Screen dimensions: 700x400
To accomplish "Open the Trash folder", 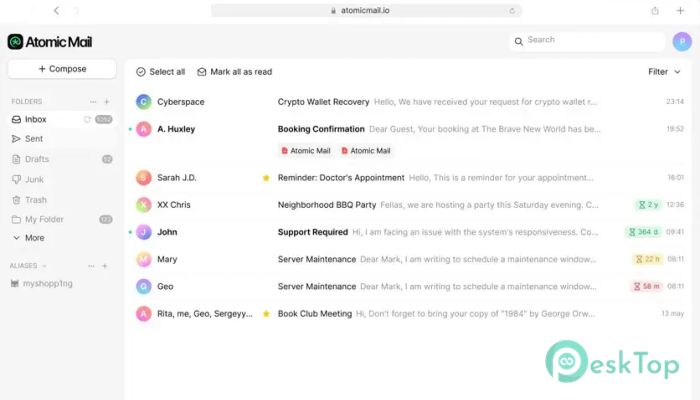I will 62,200.
